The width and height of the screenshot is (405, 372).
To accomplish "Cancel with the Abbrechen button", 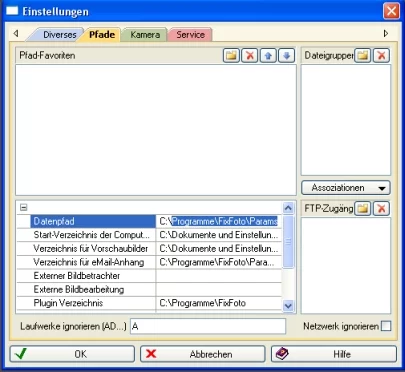I will [x=203, y=354].
